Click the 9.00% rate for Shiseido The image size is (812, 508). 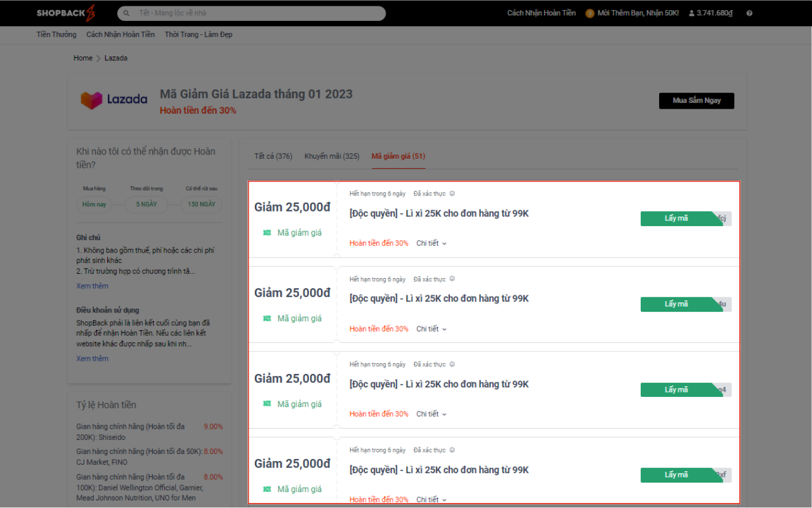[x=213, y=427]
